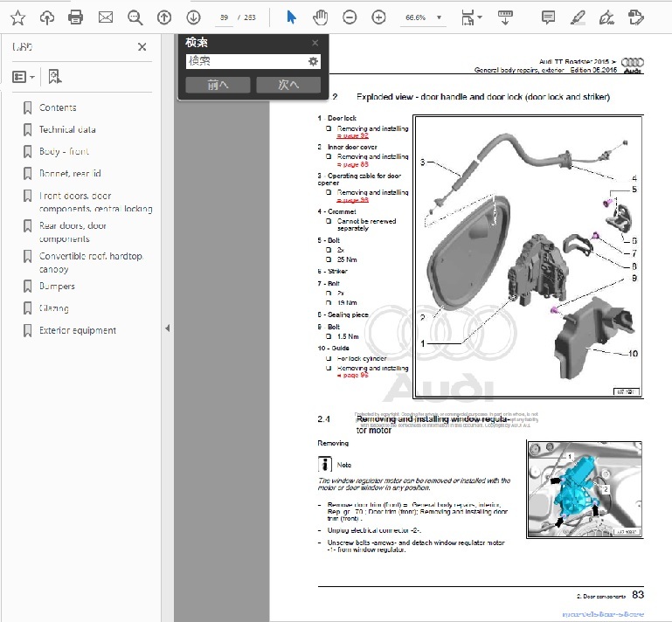Click the 'Removing' subheading text
Viewport: 672px width, 622px height.
(333, 444)
